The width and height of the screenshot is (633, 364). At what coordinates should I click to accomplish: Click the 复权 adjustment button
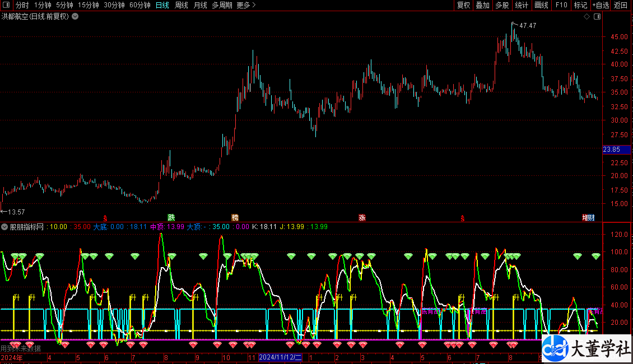tap(463, 5)
